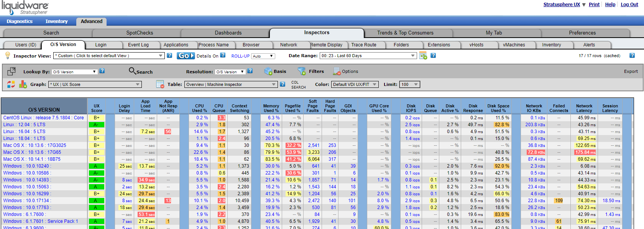The width and height of the screenshot is (644, 229).
Task: Sort by the Network Latency column header
Action: pyautogui.click(x=584, y=108)
